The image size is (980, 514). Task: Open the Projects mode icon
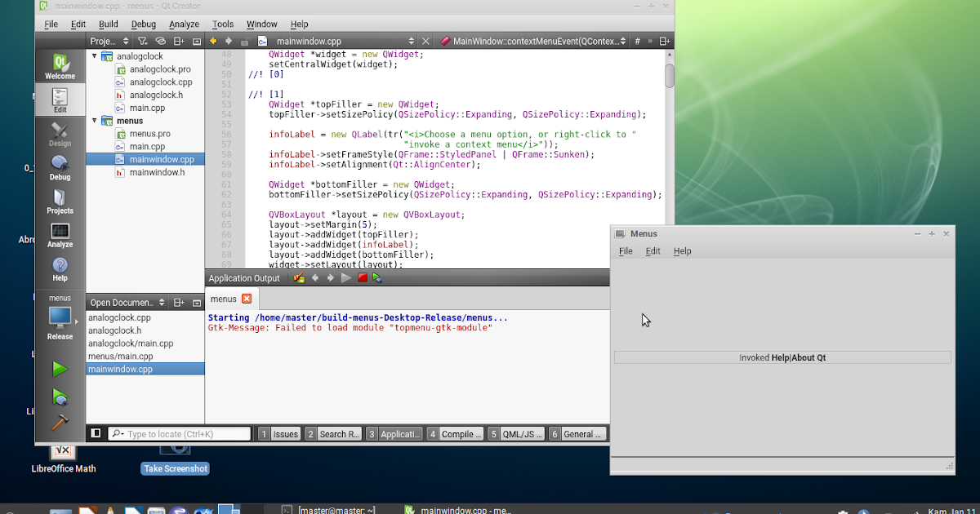60,204
